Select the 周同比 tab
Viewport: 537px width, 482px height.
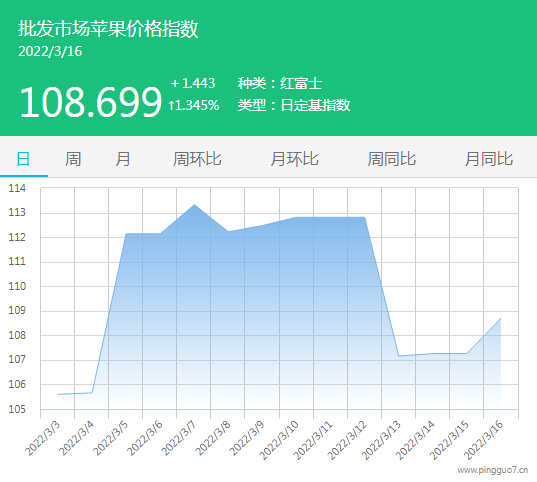(392, 159)
